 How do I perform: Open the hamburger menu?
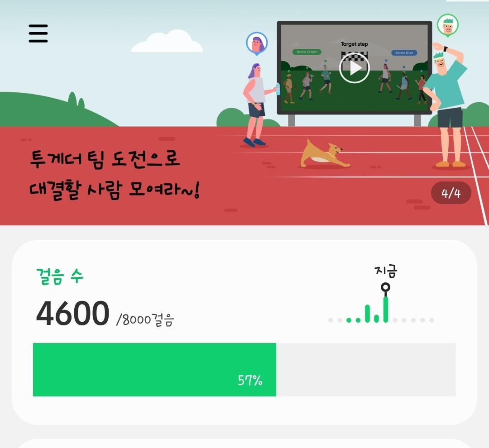[38, 33]
